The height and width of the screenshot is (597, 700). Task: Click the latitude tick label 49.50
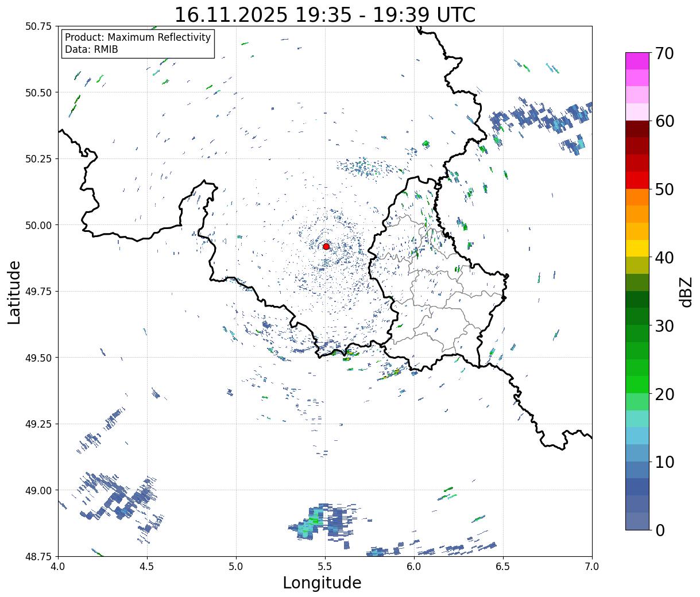tap(39, 358)
